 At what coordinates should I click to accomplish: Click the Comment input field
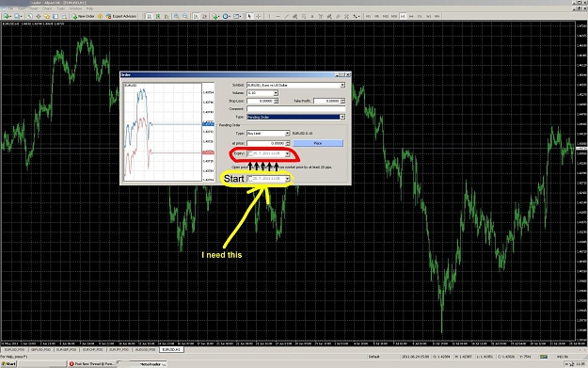295,109
